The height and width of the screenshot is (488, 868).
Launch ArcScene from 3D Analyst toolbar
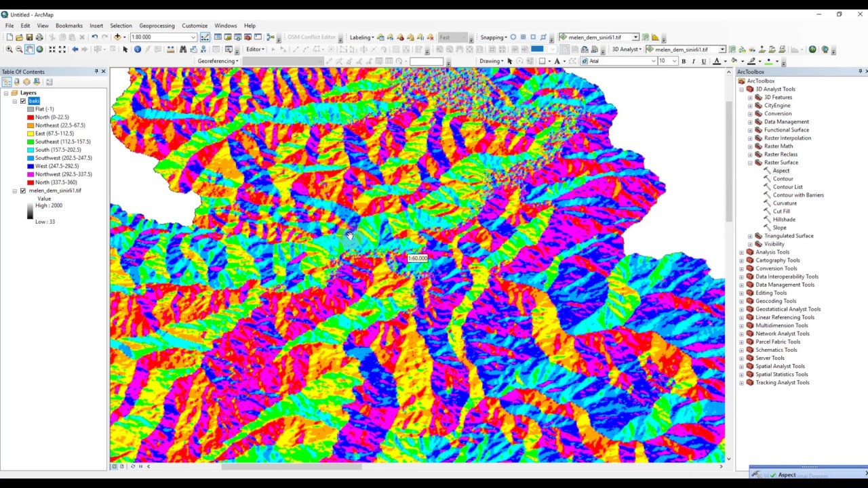pyautogui.click(x=812, y=49)
